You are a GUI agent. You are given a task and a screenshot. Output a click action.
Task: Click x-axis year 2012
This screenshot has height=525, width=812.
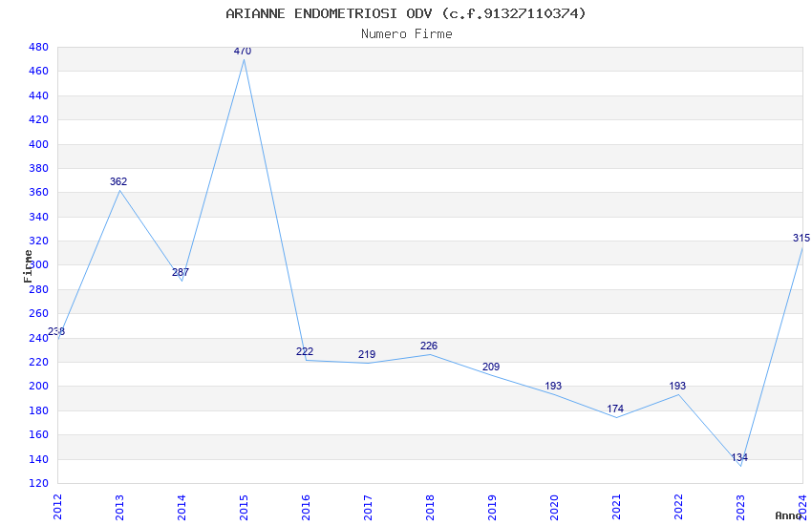pyautogui.click(x=57, y=507)
